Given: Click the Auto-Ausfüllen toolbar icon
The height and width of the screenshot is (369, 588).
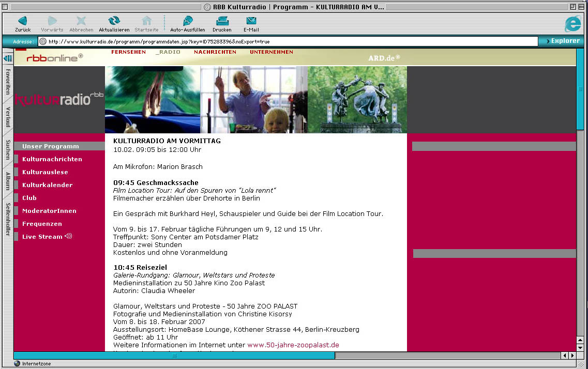Looking at the screenshot, I should (x=188, y=21).
